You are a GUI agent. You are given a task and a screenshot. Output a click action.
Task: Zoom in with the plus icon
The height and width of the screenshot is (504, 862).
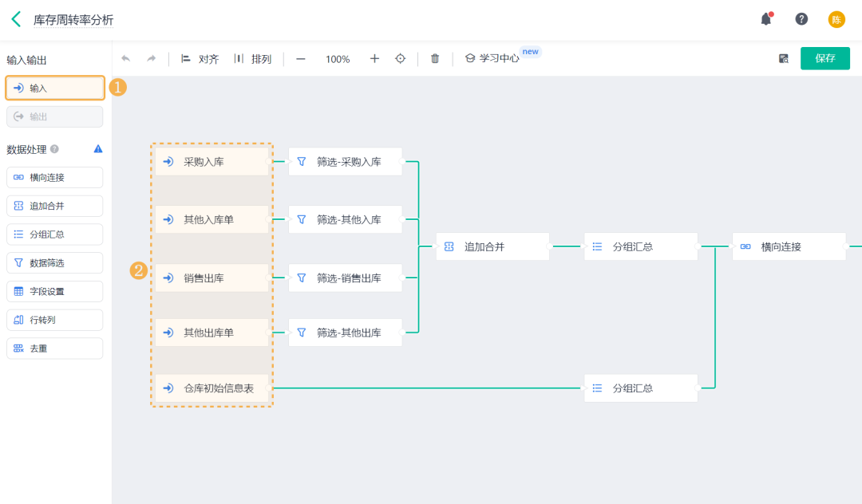point(374,58)
